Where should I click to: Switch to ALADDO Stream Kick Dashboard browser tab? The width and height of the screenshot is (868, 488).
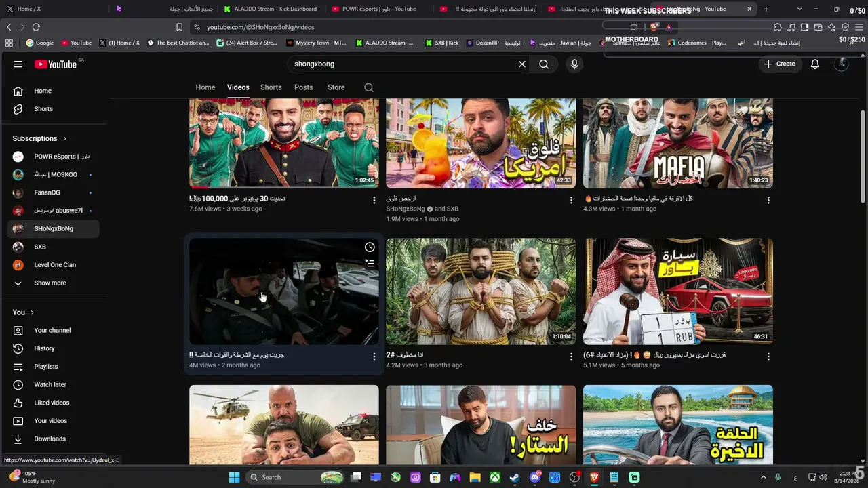pos(270,9)
